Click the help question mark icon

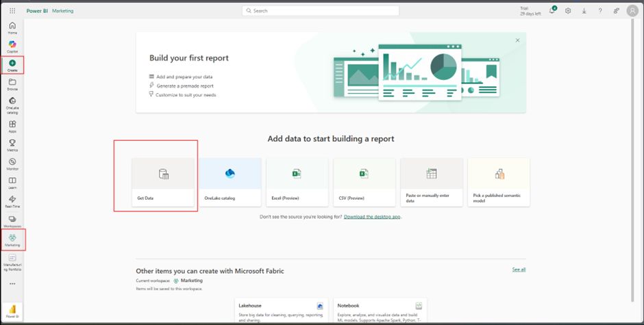tap(600, 11)
